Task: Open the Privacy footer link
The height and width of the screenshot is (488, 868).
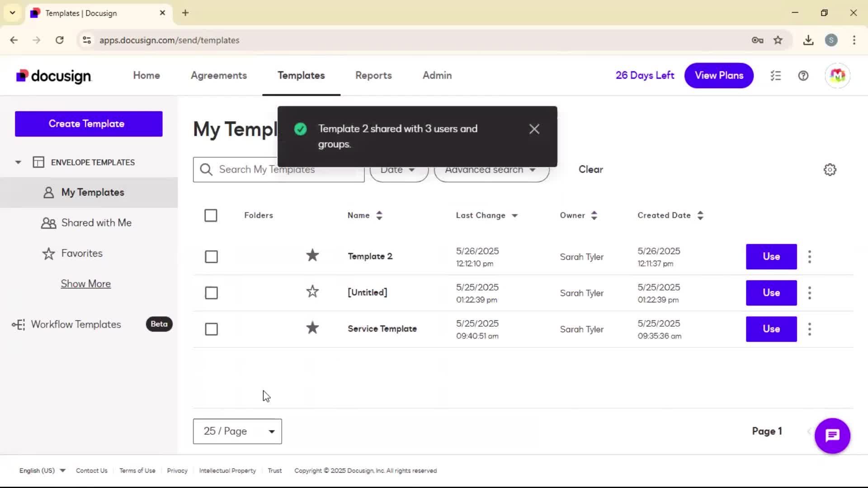Action: (177, 470)
